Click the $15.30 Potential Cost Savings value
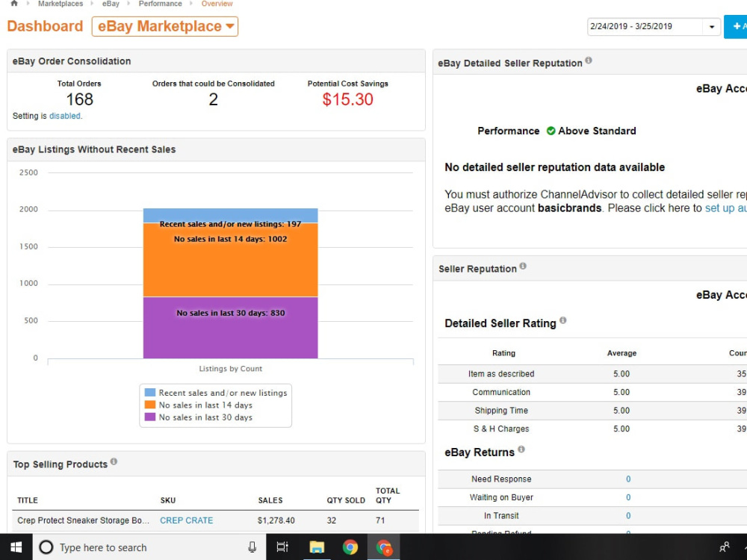747x560 pixels. click(x=348, y=99)
